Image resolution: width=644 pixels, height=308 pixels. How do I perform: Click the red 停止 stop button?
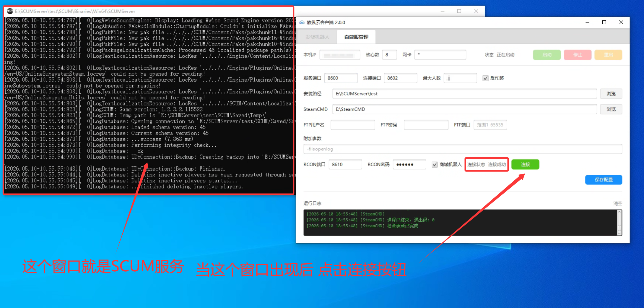click(x=578, y=55)
